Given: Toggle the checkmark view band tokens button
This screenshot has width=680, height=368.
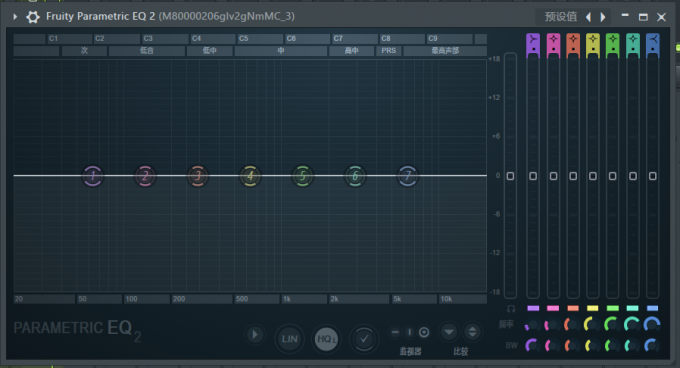Looking at the screenshot, I should point(364,339).
